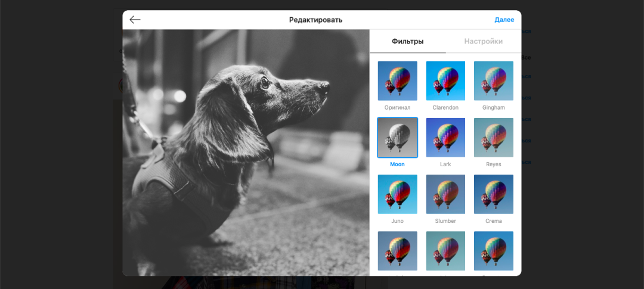Pick the filter thumbnail directly below Slumber

[445, 251]
